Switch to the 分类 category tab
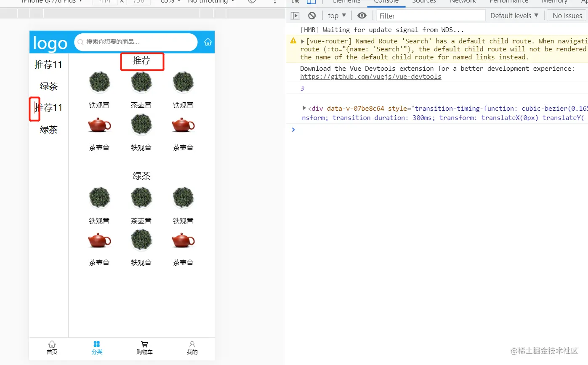Screen dimensions: 588x365 tap(97, 348)
